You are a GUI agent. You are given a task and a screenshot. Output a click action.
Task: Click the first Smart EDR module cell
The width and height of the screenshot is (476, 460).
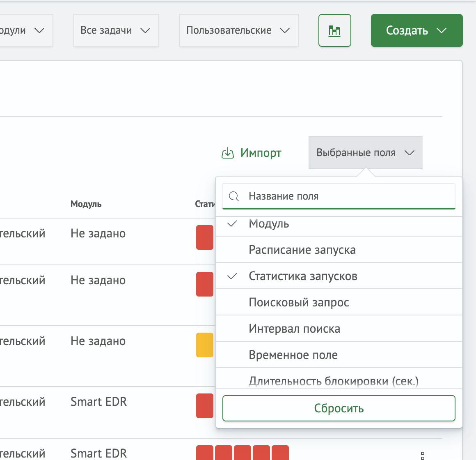coord(98,402)
